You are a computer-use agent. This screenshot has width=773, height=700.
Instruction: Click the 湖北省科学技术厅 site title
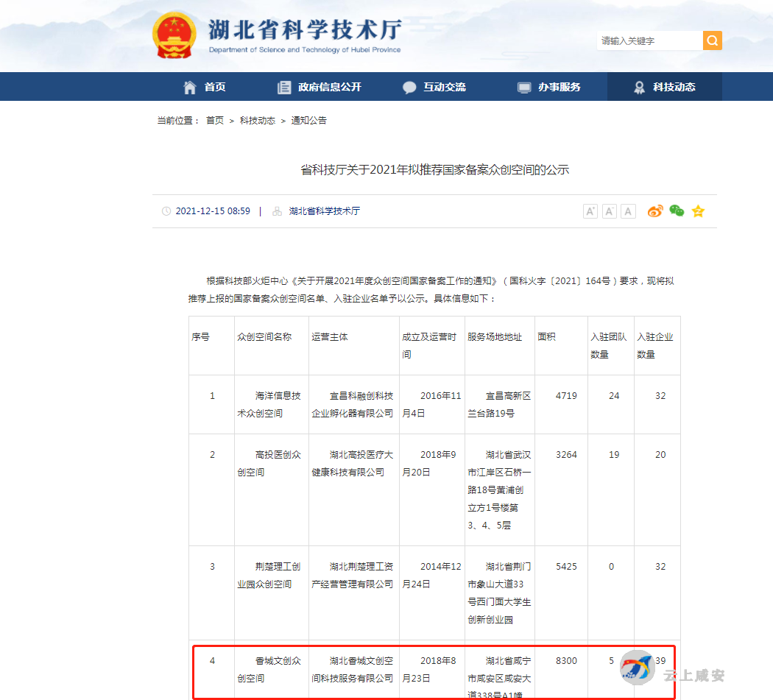pyautogui.click(x=306, y=29)
